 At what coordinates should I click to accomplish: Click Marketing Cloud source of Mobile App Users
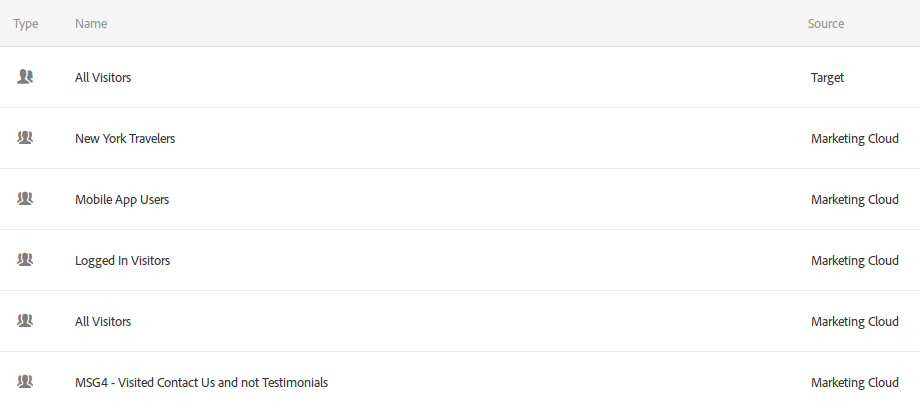click(854, 200)
